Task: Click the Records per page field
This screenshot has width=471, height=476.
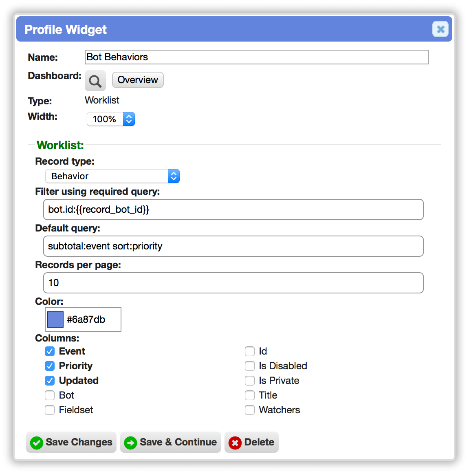Action: [x=233, y=283]
